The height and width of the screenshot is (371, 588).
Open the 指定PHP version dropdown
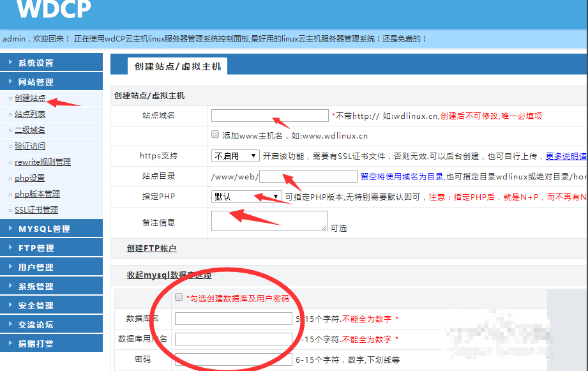pyautogui.click(x=246, y=197)
